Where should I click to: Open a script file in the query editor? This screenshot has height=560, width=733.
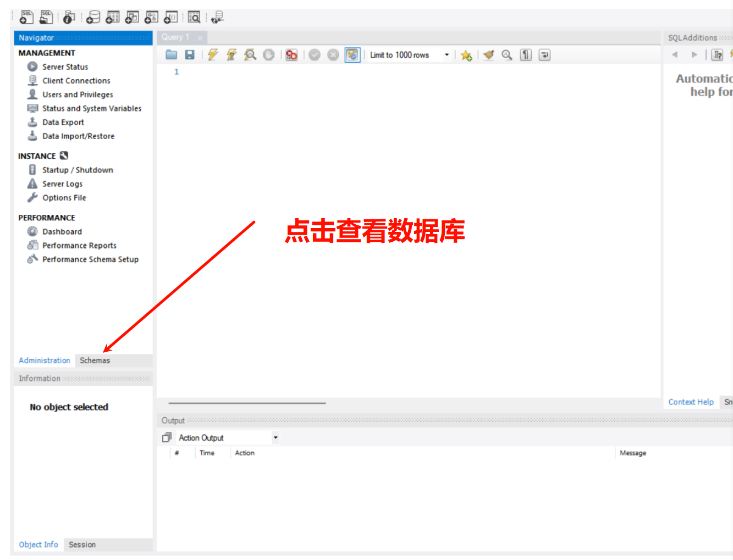point(172,55)
